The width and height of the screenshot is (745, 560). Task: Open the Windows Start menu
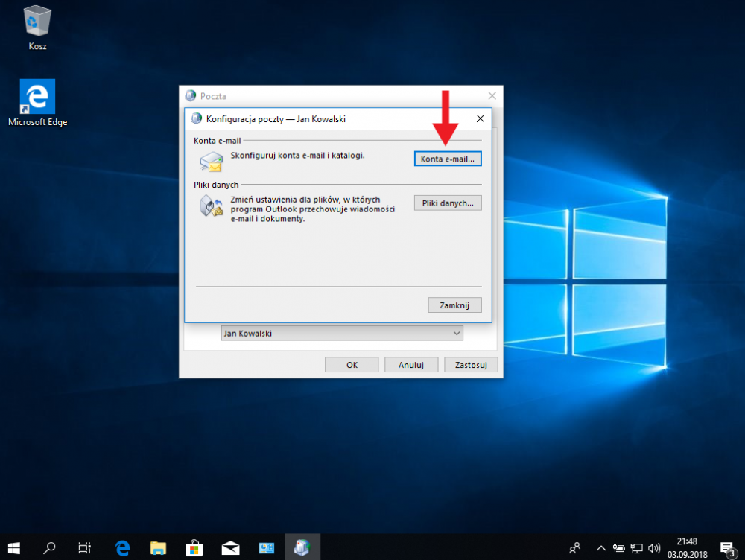[13, 547]
